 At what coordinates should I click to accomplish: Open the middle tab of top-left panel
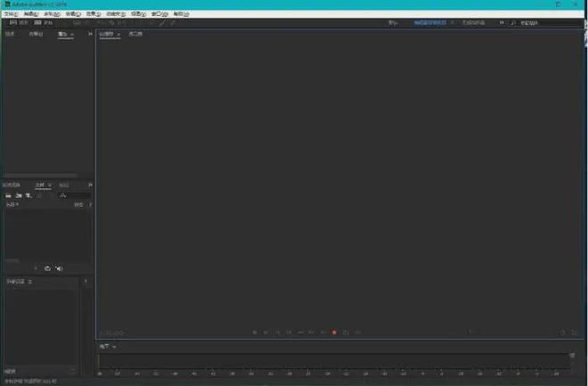[x=36, y=34]
